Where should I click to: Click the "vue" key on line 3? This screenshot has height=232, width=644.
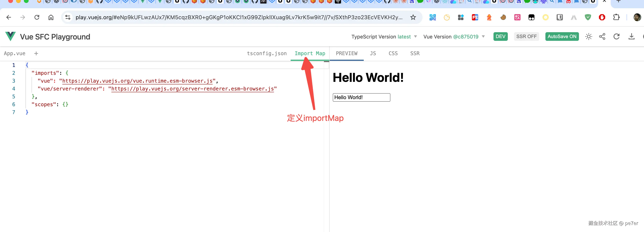click(45, 81)
